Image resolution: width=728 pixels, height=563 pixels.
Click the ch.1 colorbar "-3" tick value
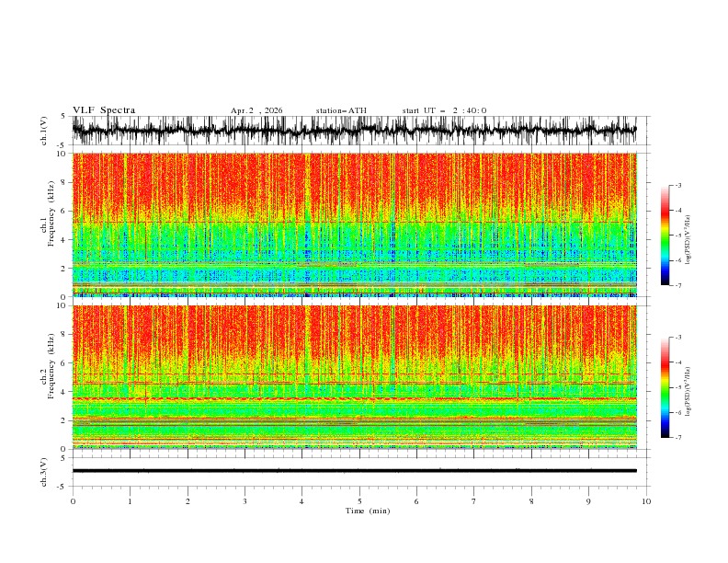(677, 185)
